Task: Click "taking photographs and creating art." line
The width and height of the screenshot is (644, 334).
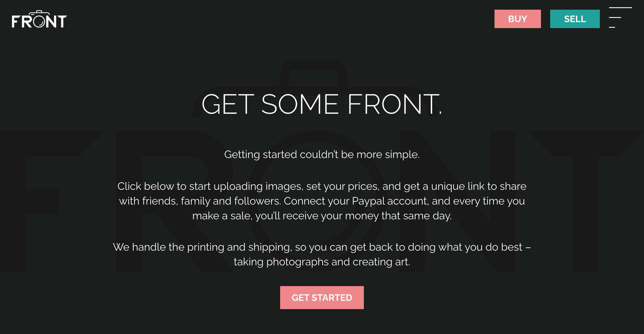Action: (x=322, y=262)
